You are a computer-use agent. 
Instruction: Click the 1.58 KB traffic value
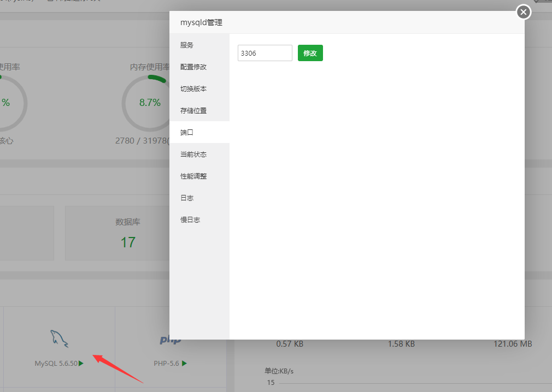pos(401,344)
